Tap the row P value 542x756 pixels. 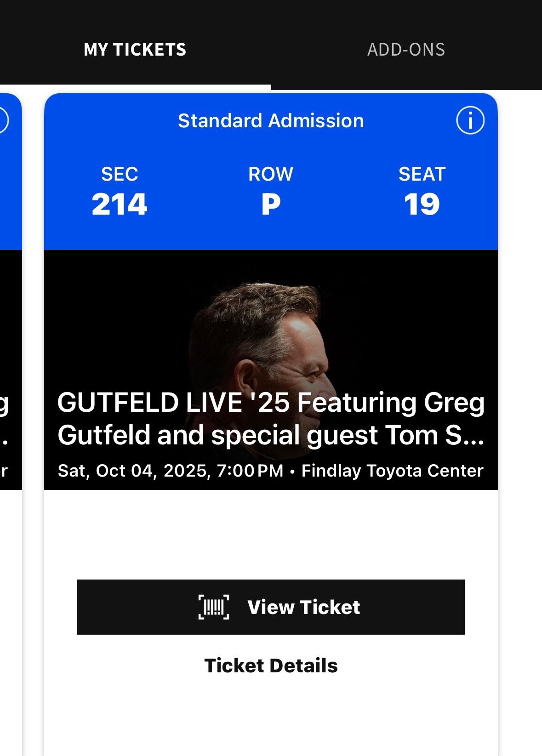tap(271, 204)
